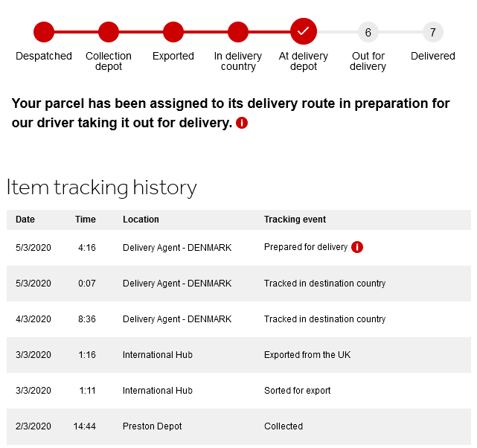This screenshot has width=477, height=448.
Task: Click step 7 Delivered circle
Action: point(433,32)
